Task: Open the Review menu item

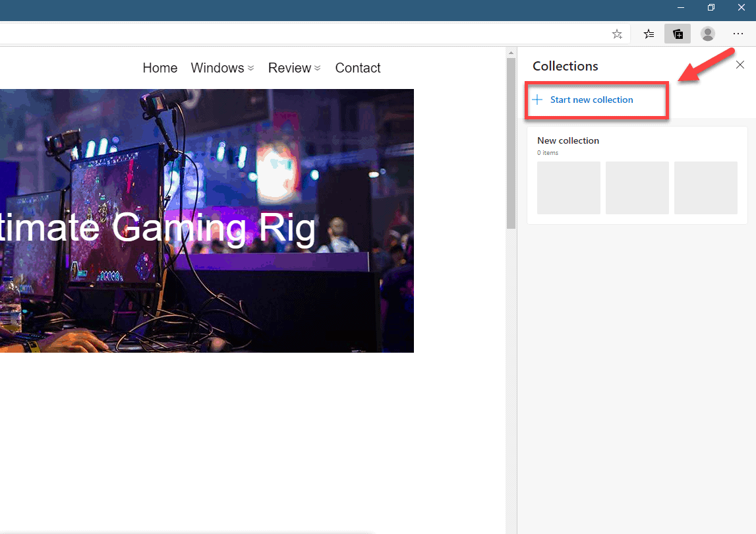Action: [289, 68]
